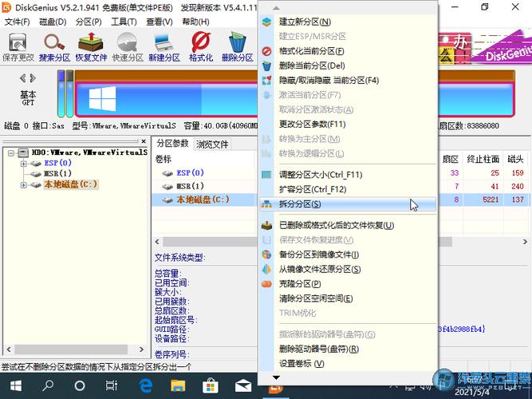This screenshot has height=399, width=532.
Task: Open the 帮助(H) menu
Action: [x=195, y=22]
